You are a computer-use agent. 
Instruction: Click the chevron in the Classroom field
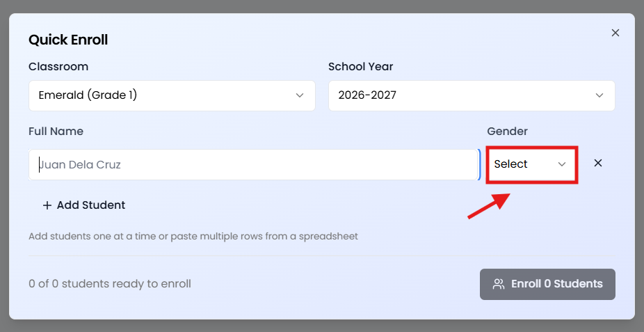[300, 95]
